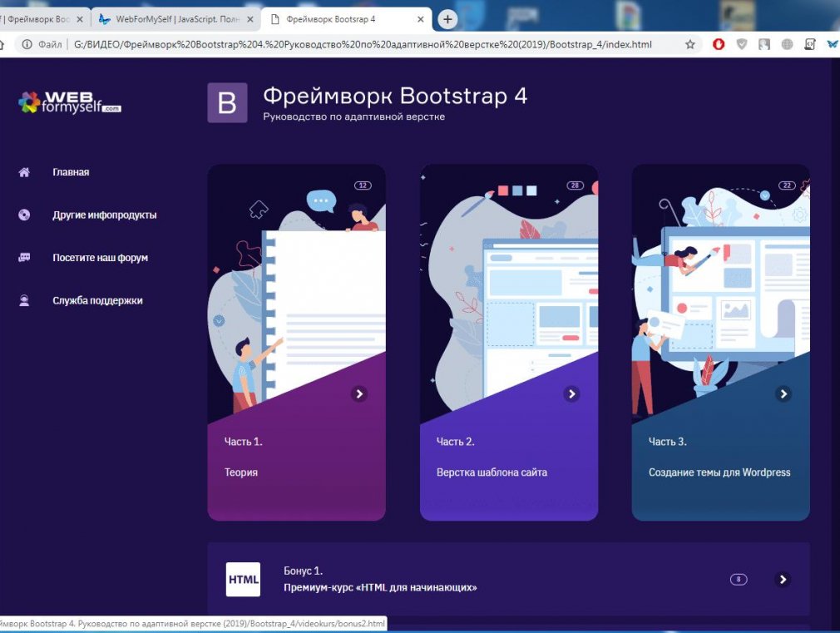
Task: Open Другие инфопродукты link
Action: click(x=105, y=215)
